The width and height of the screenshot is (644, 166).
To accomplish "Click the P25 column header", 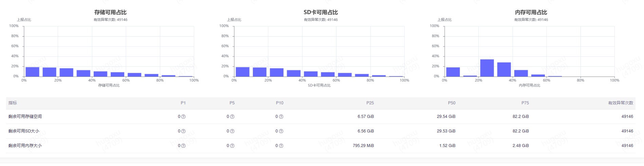I will pyautogui.click(x=370, y=103).
